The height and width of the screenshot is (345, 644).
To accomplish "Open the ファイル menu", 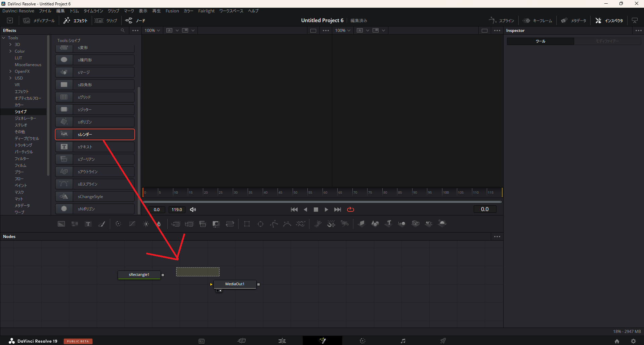I will click(x=45, y=11).
